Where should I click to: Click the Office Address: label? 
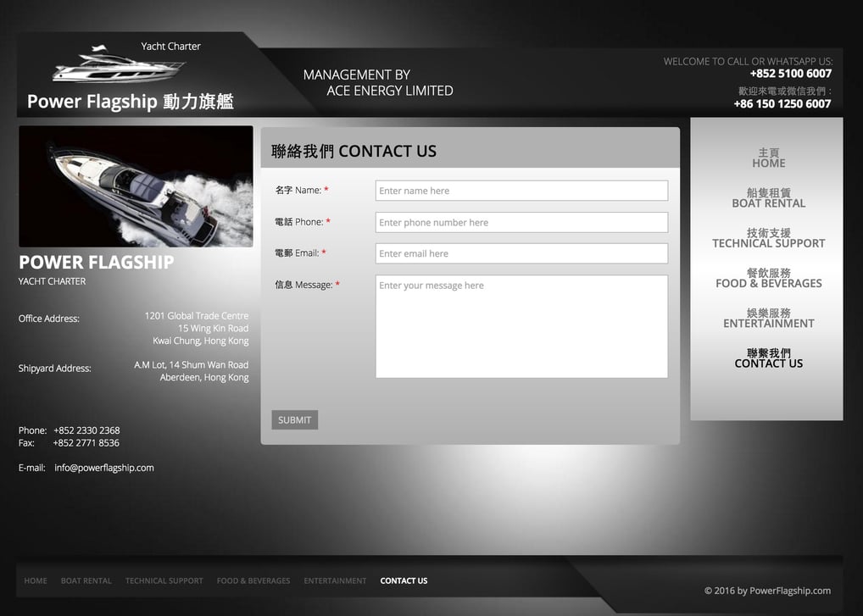[x=49, y=319]
